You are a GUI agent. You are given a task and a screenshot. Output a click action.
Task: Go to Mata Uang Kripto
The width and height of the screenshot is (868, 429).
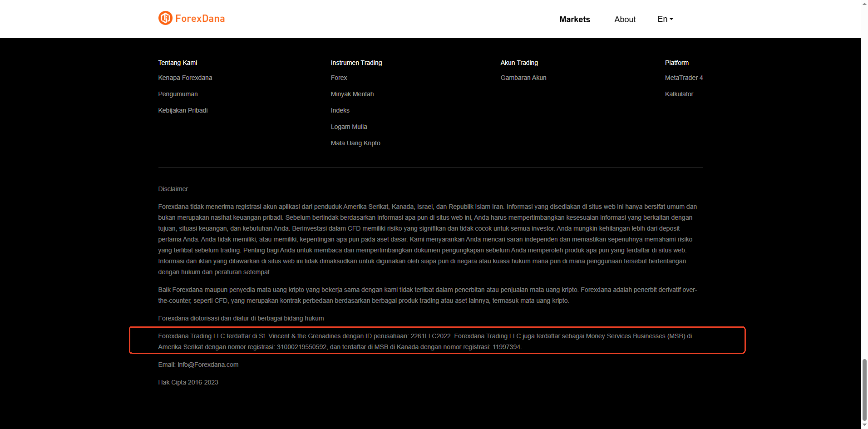(x=355, y=143)
